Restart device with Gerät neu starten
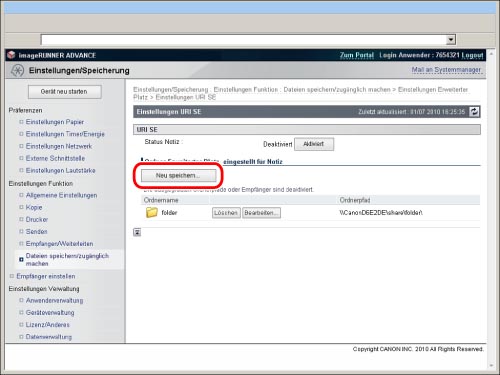 coord(65,92)
